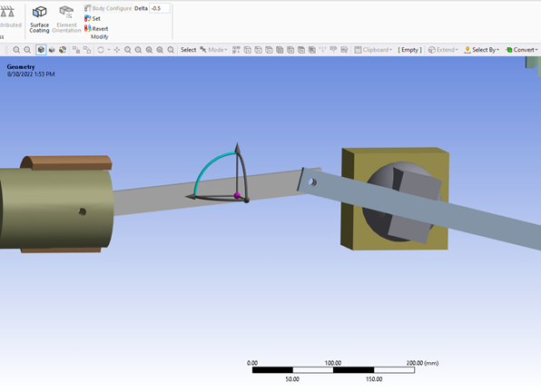Screen dimensions: 541x392
Task: Click the last cube selection filter icon
Action: [312, 50]
